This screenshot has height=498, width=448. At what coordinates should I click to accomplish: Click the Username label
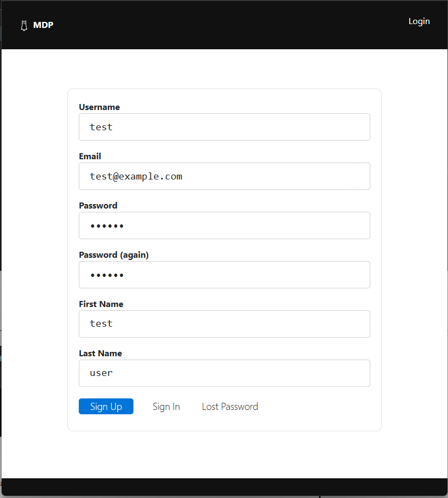[x=99, y=107]
